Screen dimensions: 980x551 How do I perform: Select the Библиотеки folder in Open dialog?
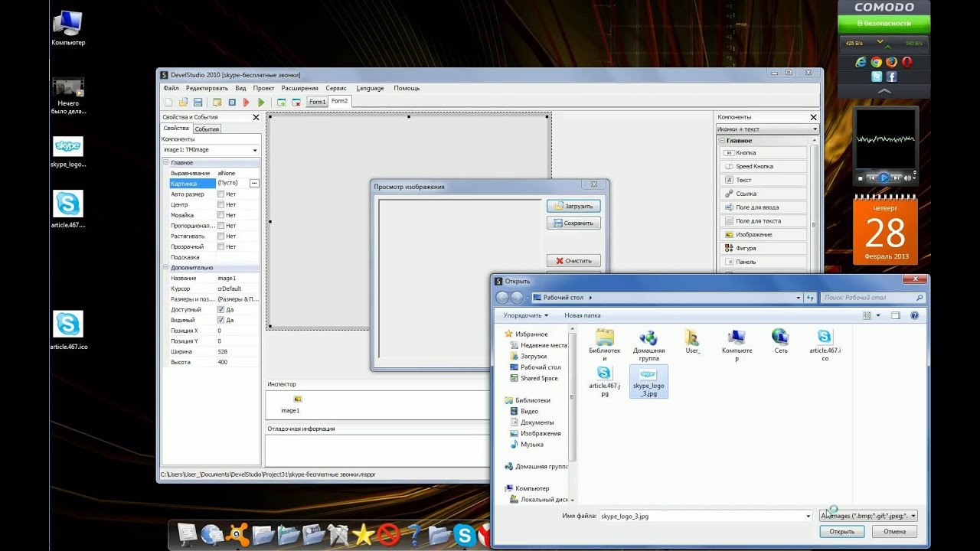click(x=605, y=345)
